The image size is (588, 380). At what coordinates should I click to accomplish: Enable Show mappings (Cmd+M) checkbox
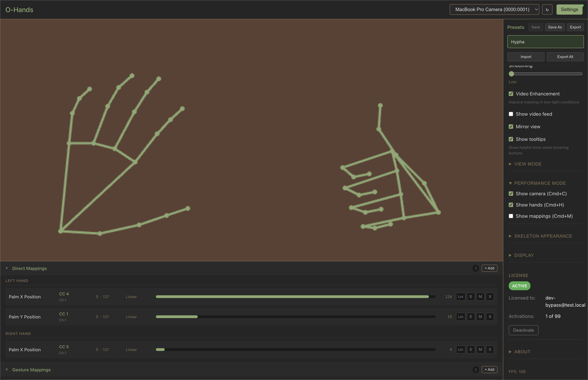click(511, 216)
